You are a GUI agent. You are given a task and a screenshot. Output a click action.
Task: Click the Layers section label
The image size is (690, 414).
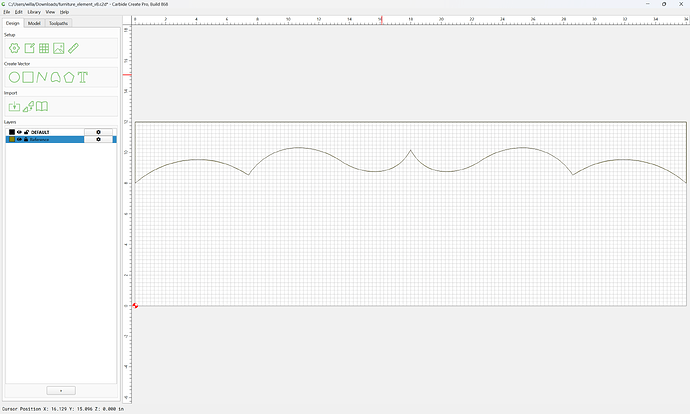[10, 122]
